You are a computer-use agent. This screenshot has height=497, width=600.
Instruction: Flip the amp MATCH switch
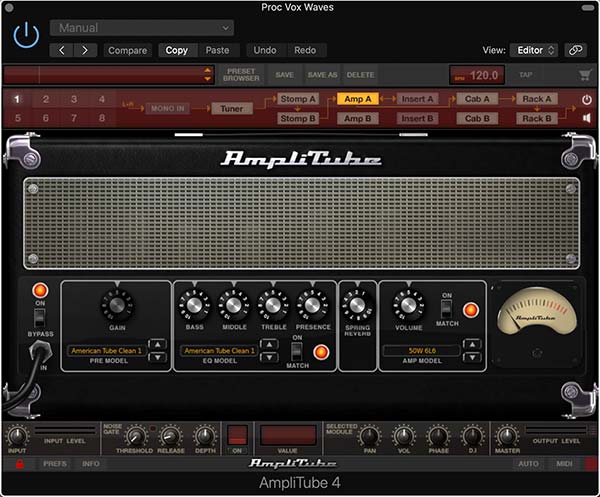446,309
